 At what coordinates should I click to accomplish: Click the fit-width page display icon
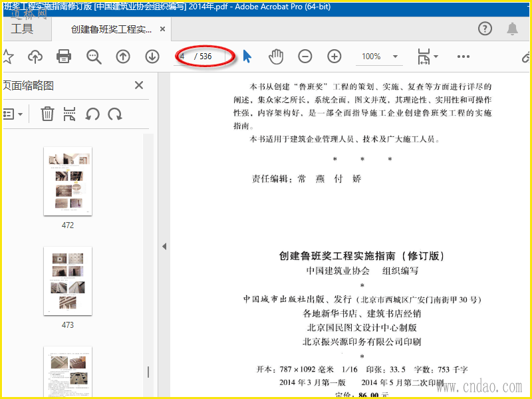pos(424,57)
